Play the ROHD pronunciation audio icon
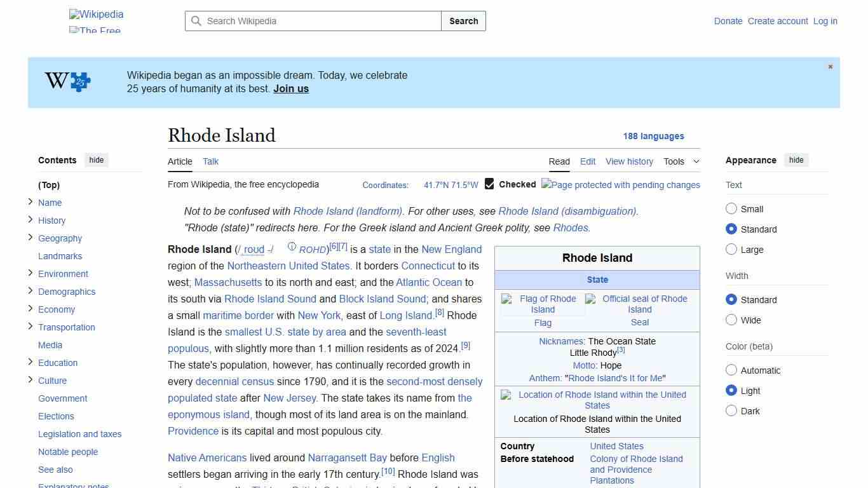Viewport: 868px width, 488px height. click(291, 248)
